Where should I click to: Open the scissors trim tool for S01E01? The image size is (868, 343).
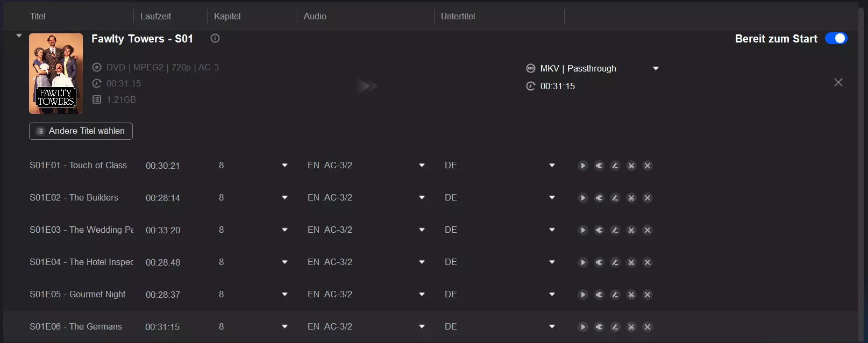click(x=631, y=166)
